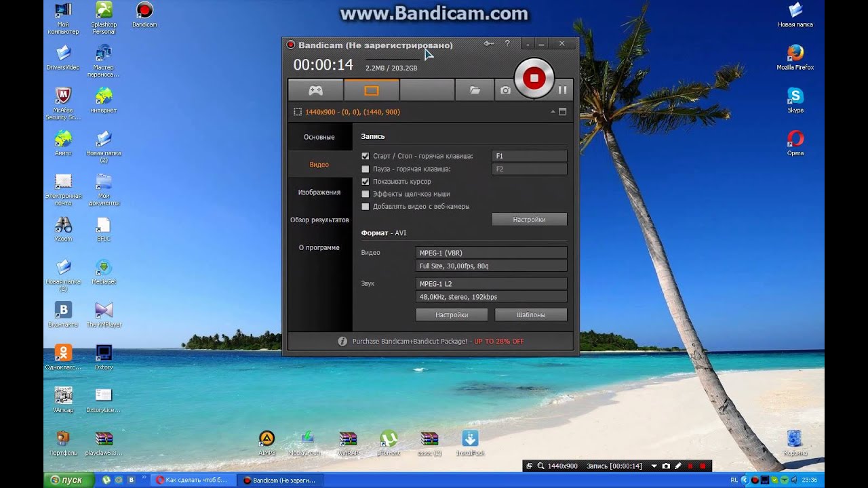The width and height of the screenshot is (868, 488).
Task: Open the output folder icon
Action: click(475, 89)
